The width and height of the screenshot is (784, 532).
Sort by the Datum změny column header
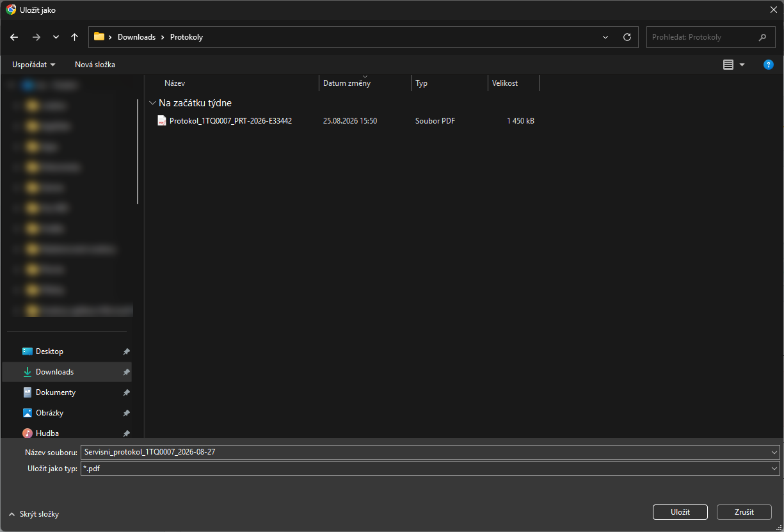click(365, 83)
